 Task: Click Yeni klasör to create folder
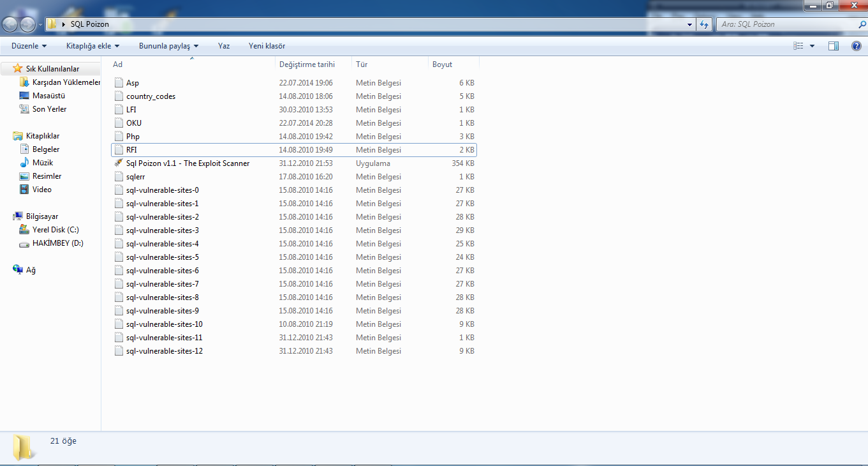click(x=267, y=46)
